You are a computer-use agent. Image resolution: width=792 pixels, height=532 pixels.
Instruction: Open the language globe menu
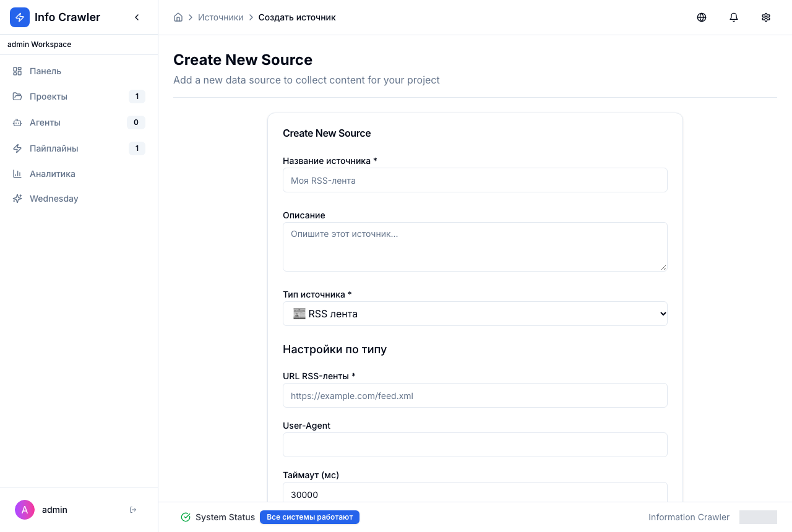tap(702, 17)
